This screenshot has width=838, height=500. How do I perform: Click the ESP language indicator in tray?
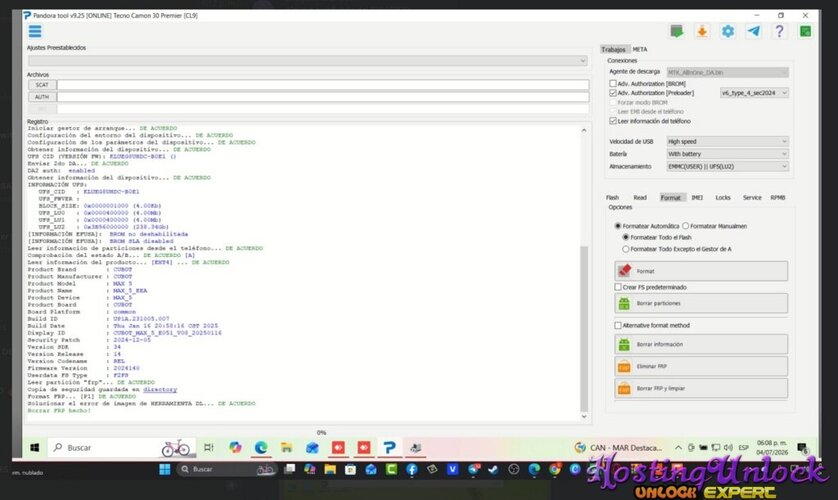pos(743,448)
